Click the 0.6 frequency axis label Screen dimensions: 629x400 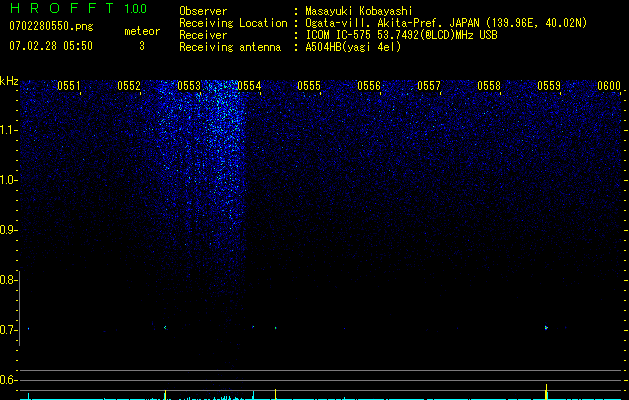point(8,380)
